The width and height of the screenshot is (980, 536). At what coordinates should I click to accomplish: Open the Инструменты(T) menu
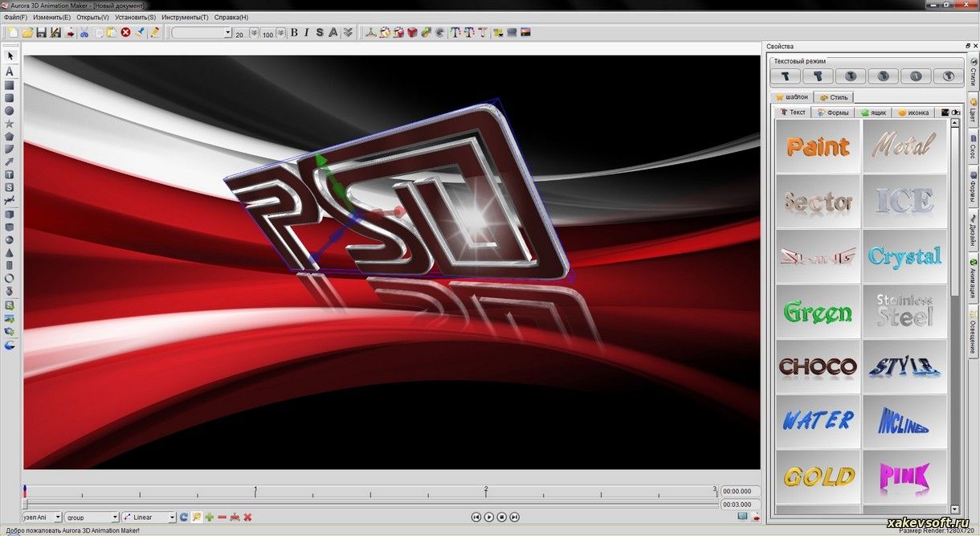pos(185,17)
